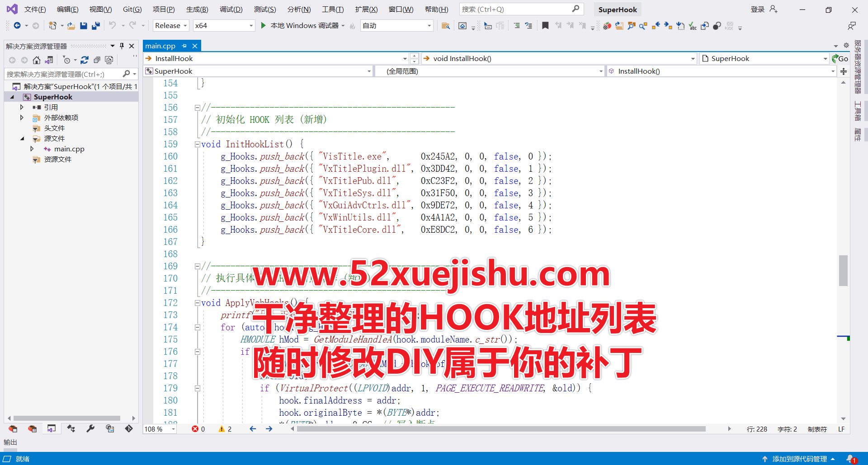Toggle a bookmark on the current line
868x465 pixels.
pos(545,26)
